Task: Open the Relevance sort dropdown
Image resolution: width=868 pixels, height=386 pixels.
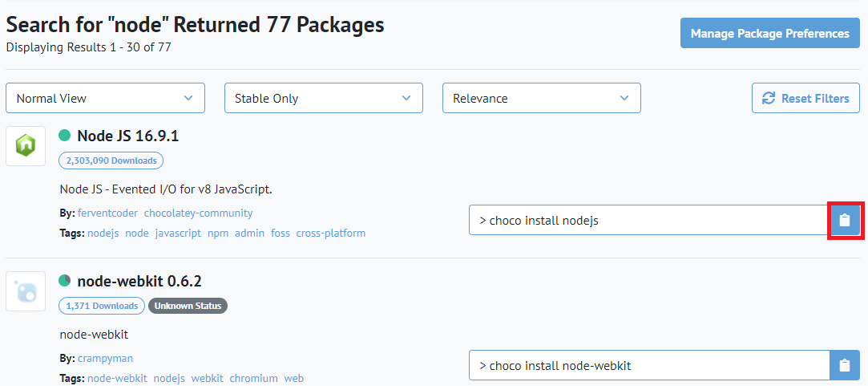Action: 541,98
